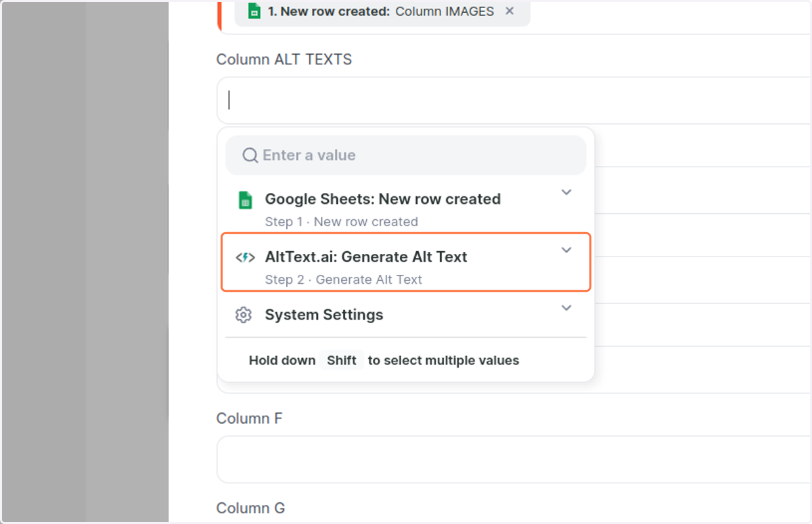Select Google Sheets: New row created
The image size is (812, 524).
click(x=406, y=209)
